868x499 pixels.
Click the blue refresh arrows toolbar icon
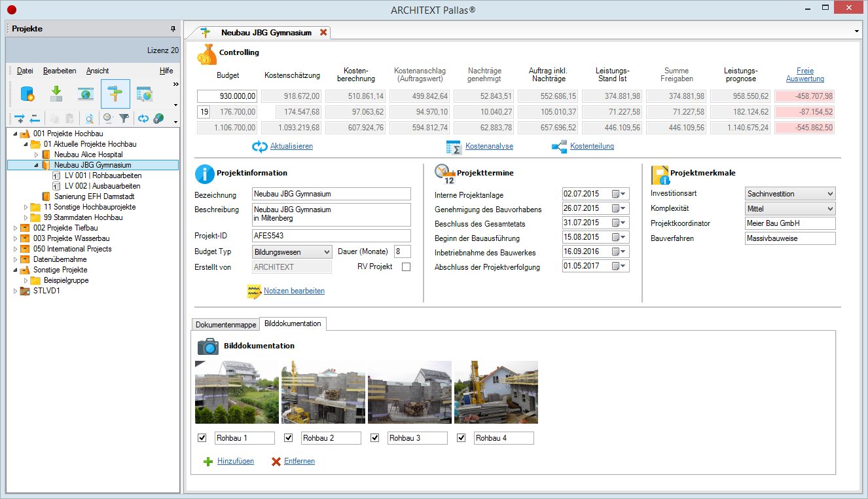tap(143, 119)
